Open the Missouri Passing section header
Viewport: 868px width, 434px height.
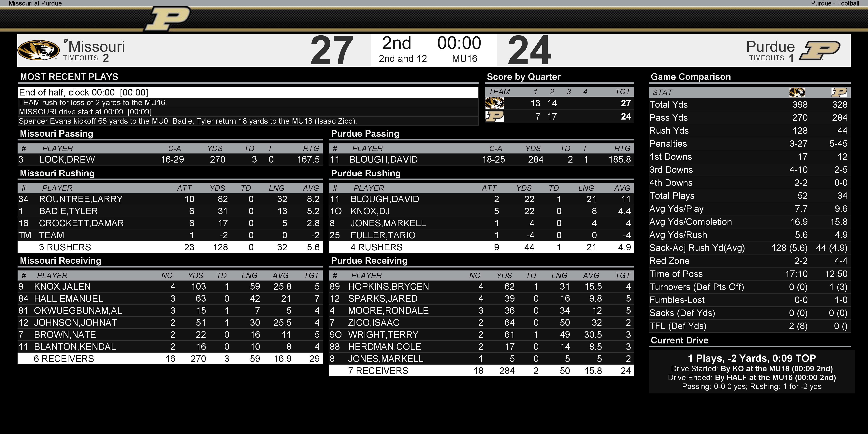coord(57,134)
